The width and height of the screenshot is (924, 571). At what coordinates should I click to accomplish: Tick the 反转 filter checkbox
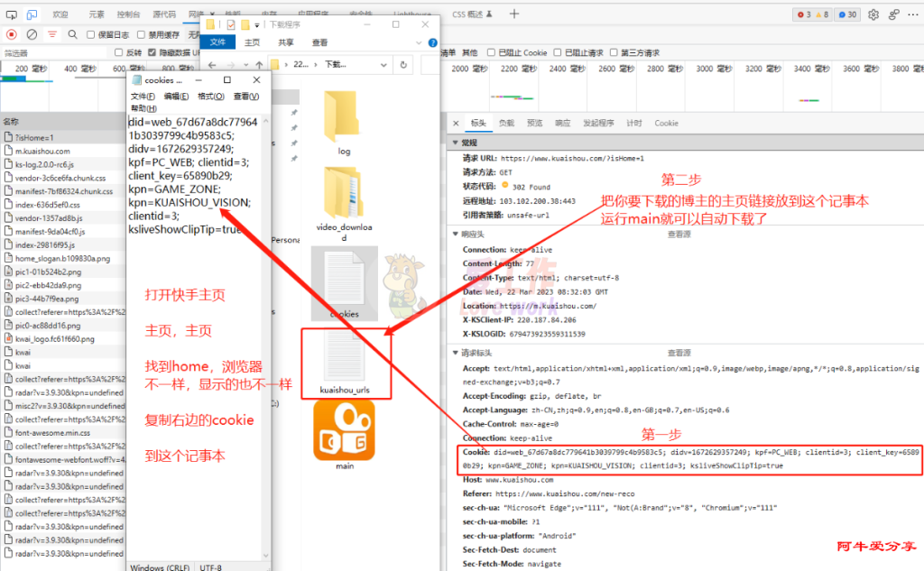pos(118,52)
